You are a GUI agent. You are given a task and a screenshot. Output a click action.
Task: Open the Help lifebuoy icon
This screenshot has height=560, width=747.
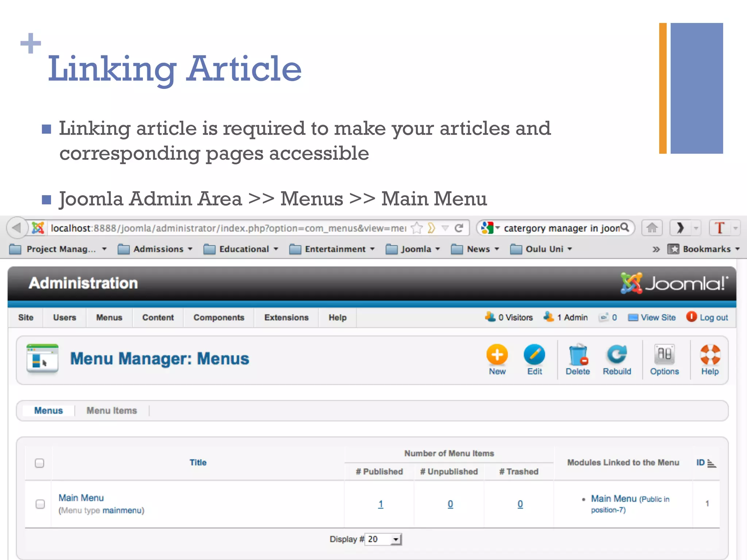710,354
